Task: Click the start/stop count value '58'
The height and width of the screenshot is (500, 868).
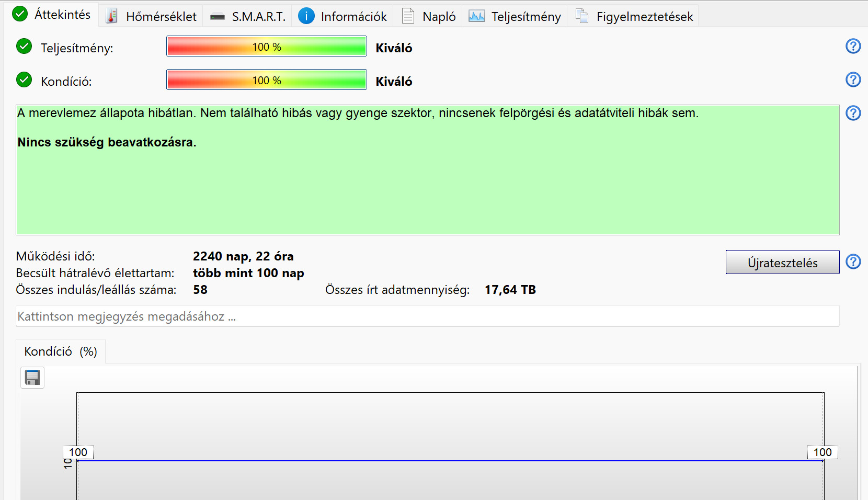Action: coord(200,290)
